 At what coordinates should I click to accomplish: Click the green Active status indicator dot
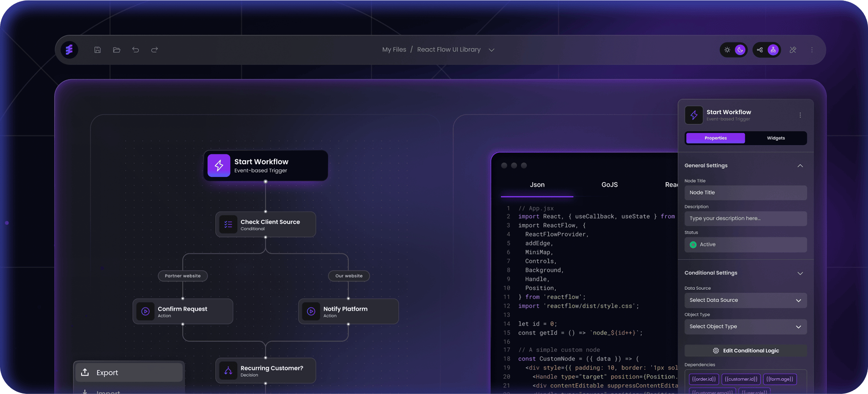coord(693,244)
